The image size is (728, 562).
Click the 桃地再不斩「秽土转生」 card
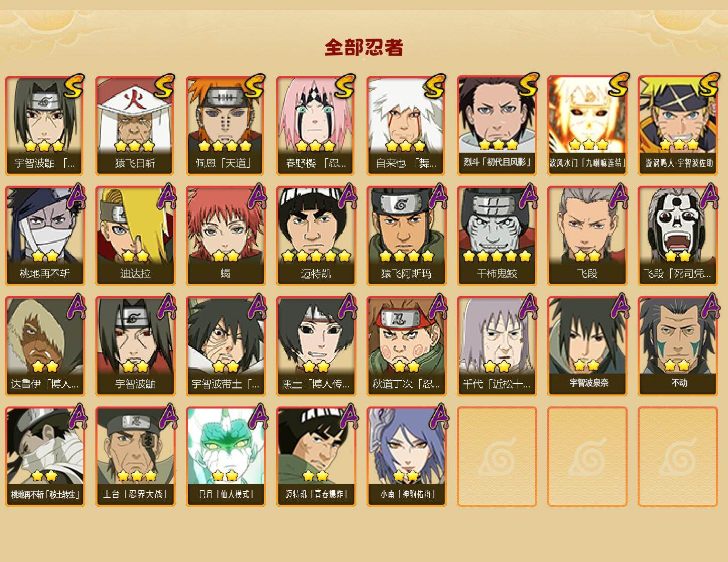pos(45,457)
